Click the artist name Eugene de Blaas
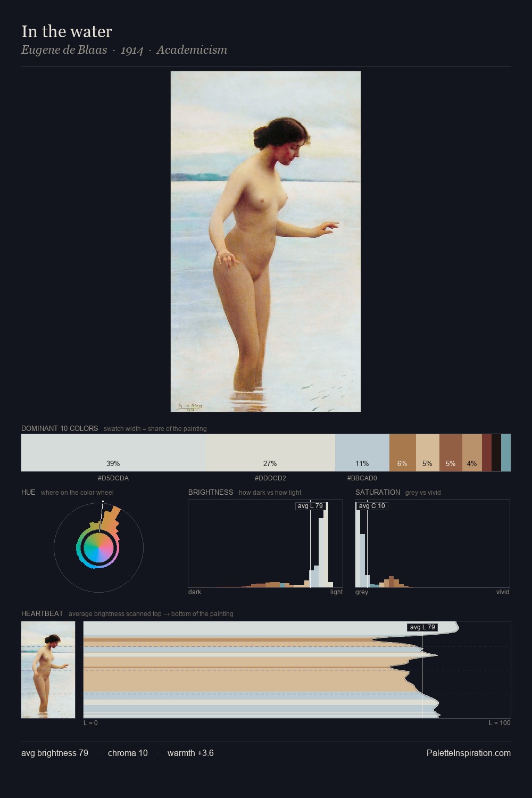This screenshot has width=532, height=798. click(x=64, y=50)
